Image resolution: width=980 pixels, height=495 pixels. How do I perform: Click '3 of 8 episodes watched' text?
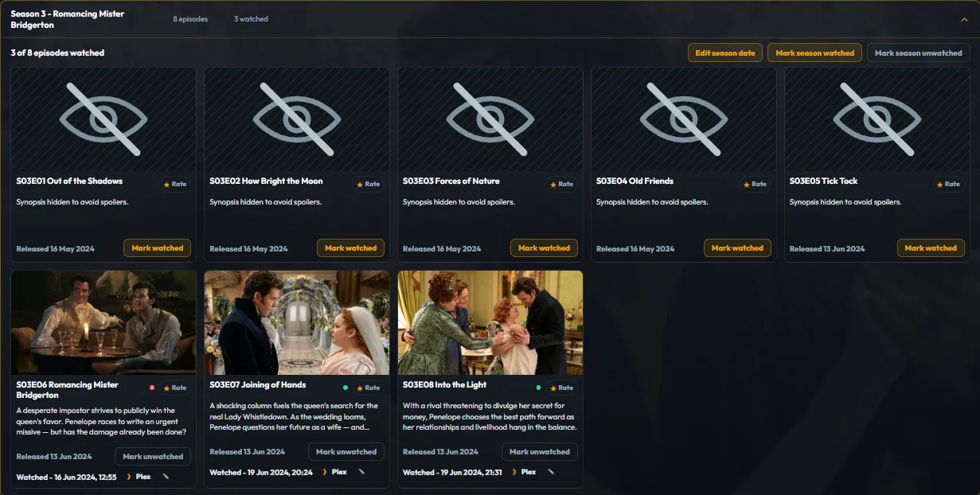coord(57,53)
